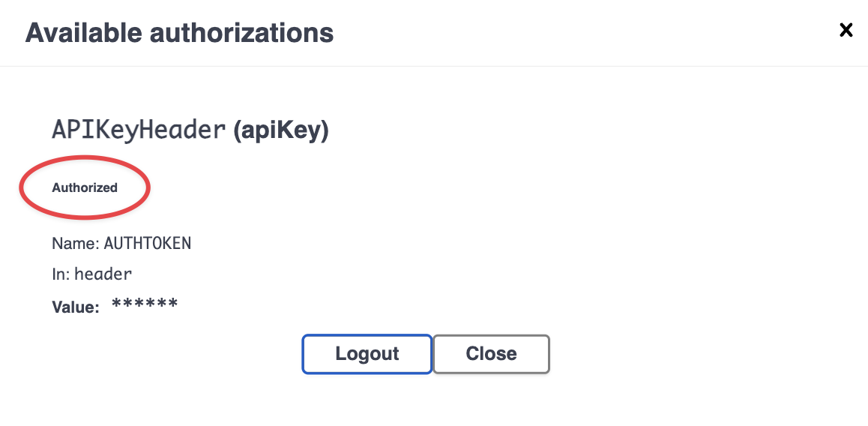The width and height of the screenshot is (868, 426).
Task: Click the Logout button
Action: [367, 353]
